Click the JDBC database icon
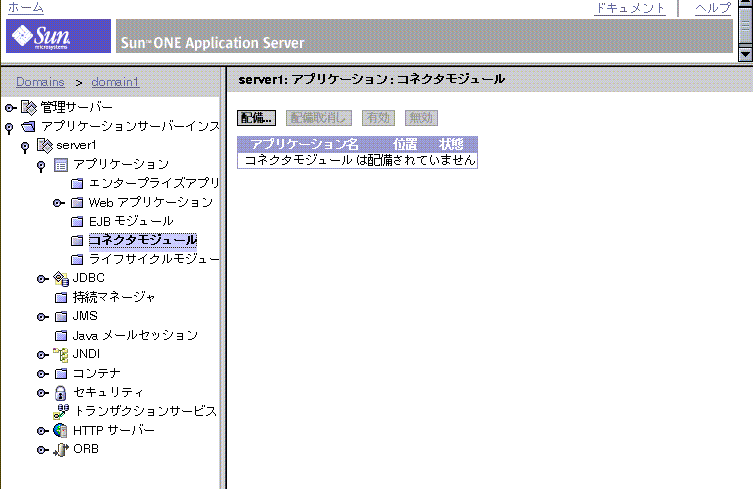This screenshot has width=753, height=489. tap(61, 279)
